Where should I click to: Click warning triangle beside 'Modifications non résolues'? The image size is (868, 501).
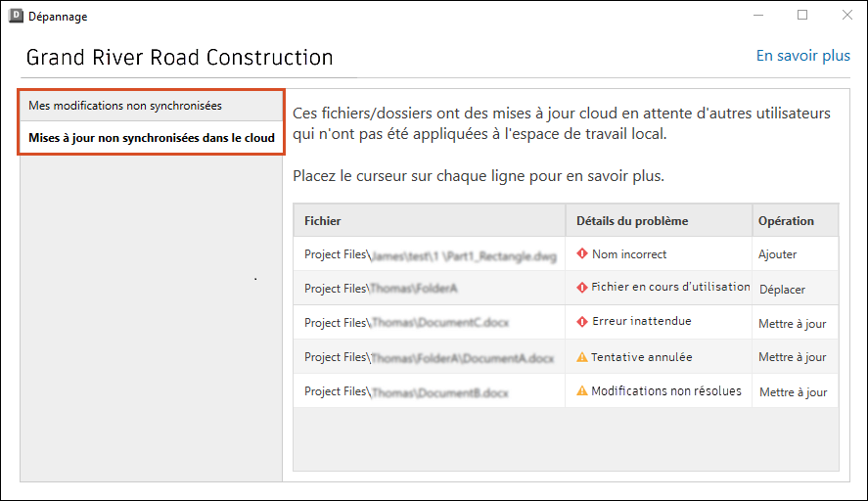[x=582, y=390]
